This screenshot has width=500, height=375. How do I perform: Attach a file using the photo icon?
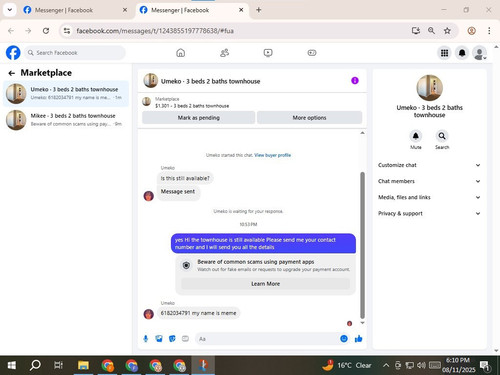159,339
